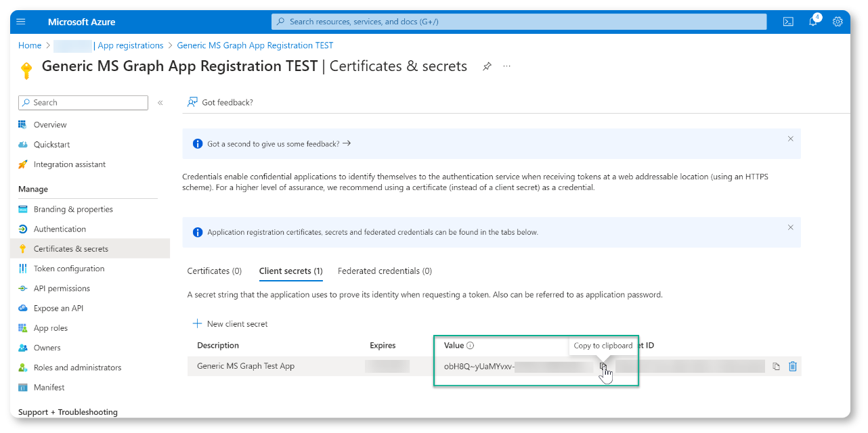This screenshot has width=868, height=433.
Task: Switch to Federated credentials (0) tab
Action: coord(385,271)
